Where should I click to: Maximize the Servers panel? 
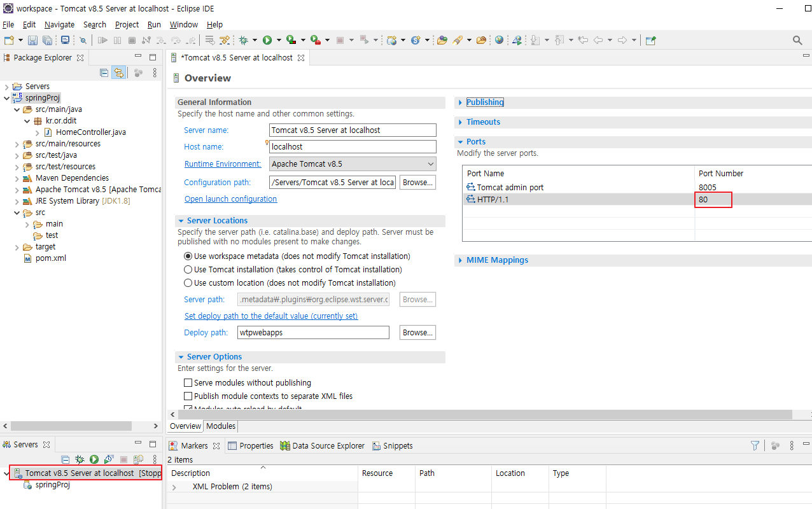153,444
